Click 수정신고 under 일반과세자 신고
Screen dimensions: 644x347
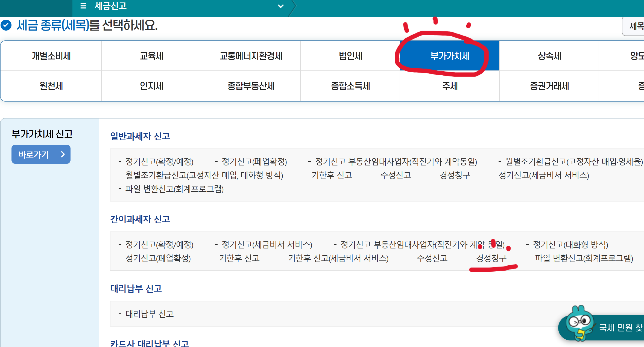click(396, 175)
